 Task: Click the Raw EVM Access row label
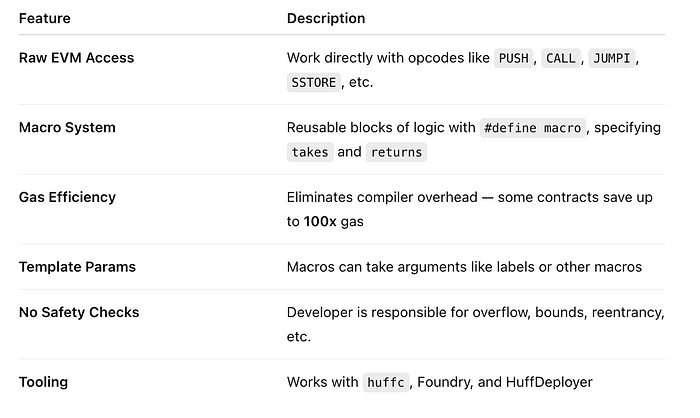point(76,58)
